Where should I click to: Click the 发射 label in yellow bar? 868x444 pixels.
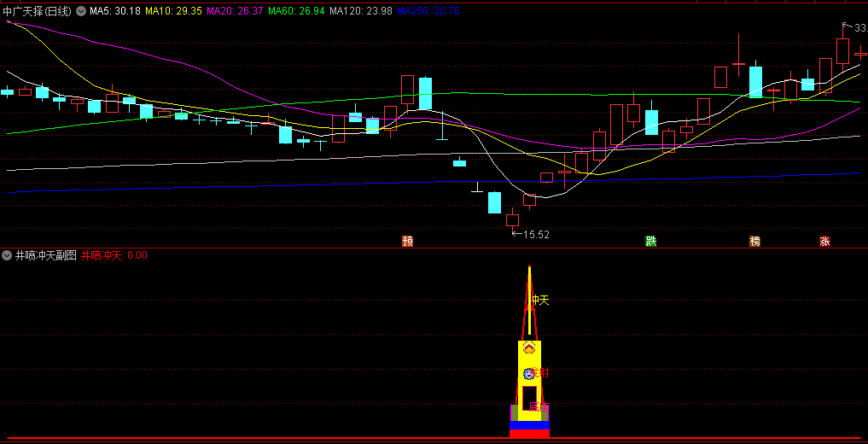(x=540, y=372)
